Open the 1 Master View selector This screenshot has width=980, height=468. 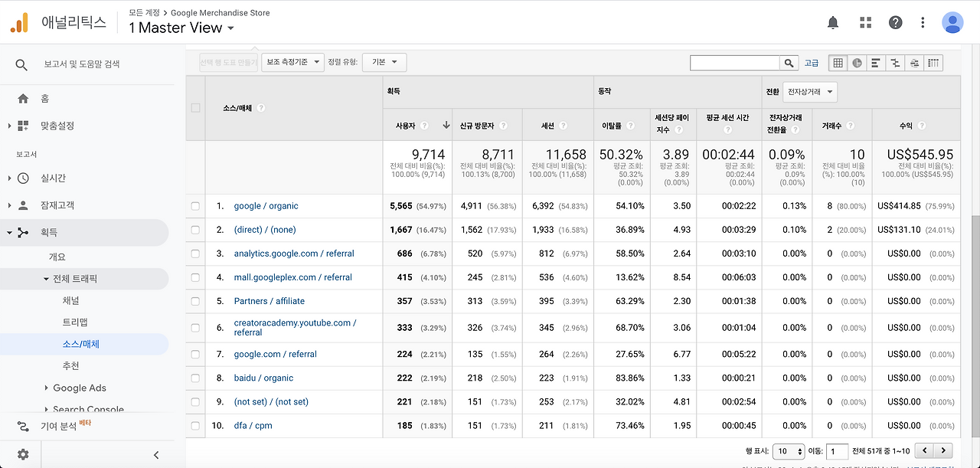pyautogui.click(x=181, y=28)
